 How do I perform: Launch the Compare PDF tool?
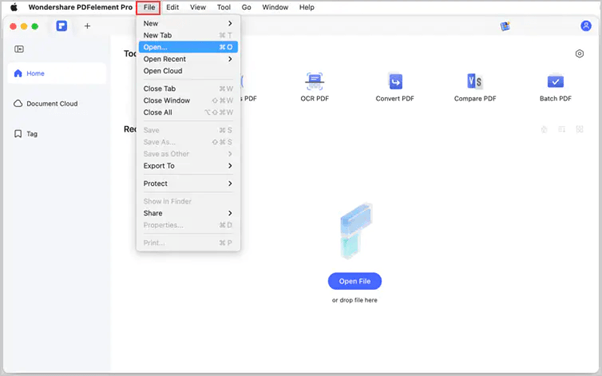point(475,87)
